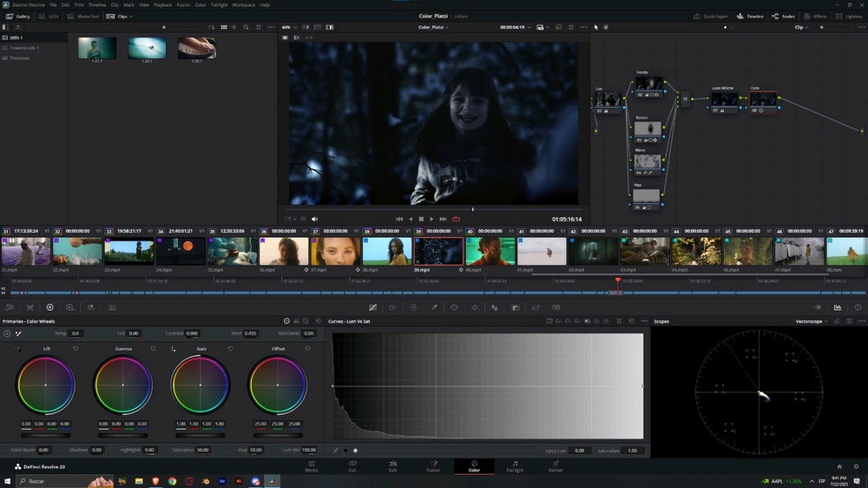Select the white point picker beside Gain
The width and height of the screenshot is (868, 488).
[x=174, y=349]
